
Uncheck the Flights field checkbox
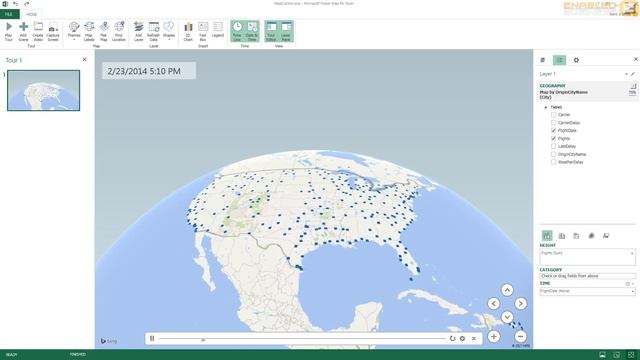(x=553, y=139)
